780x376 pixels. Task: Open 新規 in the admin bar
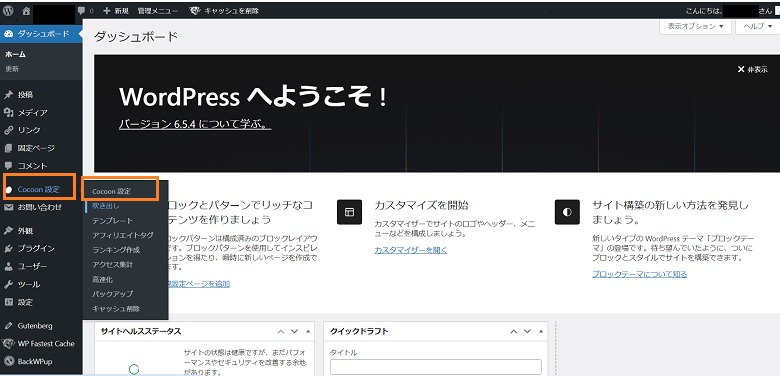coord(121,10)
